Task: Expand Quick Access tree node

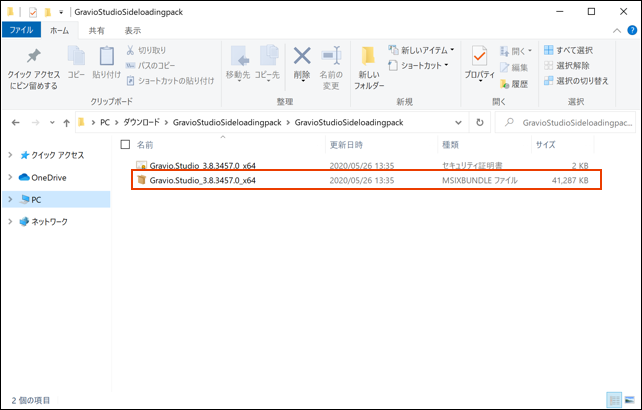Action: [x=10, y=155]
